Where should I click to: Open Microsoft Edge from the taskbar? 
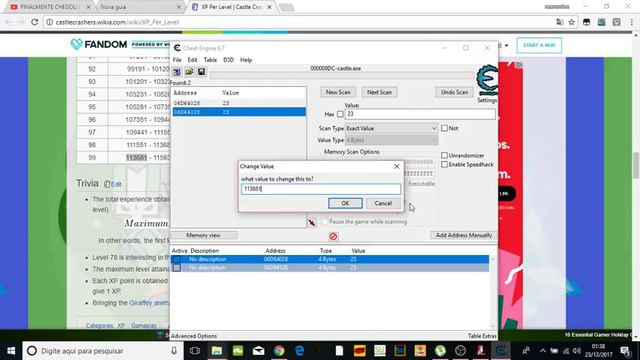[x=300, y=351]
